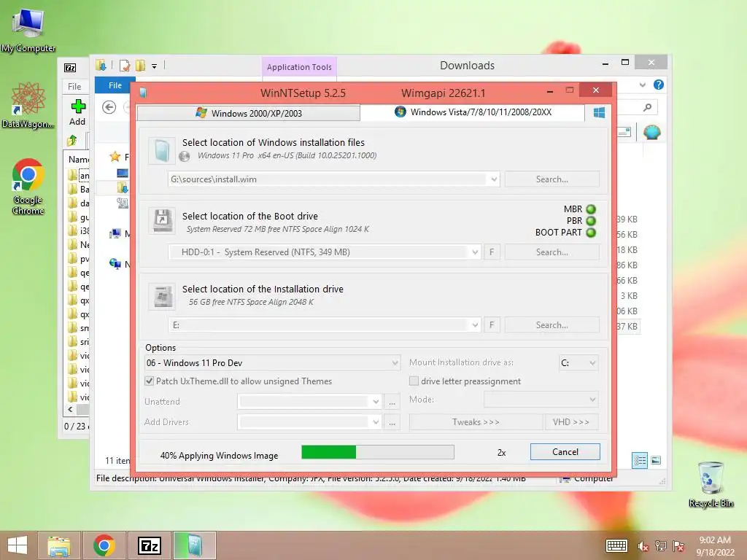Screen dimensions: 747x560
Task: Cancel the image applying process
Action: click(x=565, y=452)
